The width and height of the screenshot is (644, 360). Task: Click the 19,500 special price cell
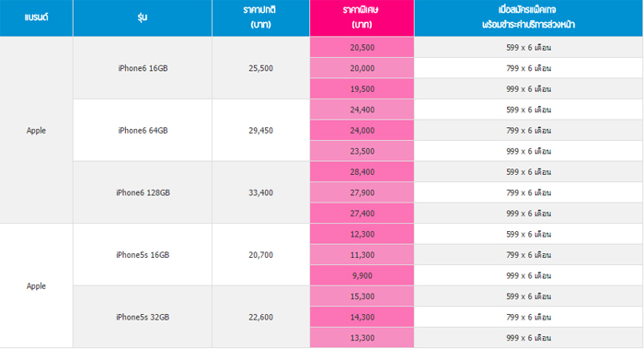(362, 88)
